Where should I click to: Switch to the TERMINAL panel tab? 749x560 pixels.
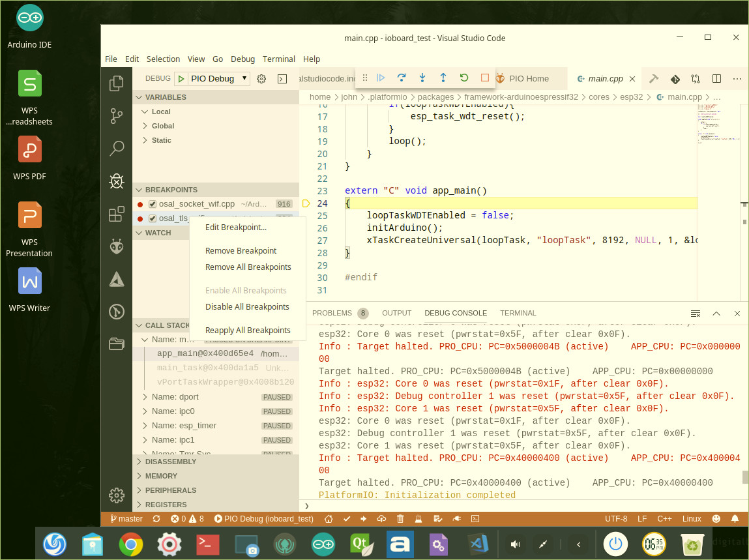click(x=518, y=314)
